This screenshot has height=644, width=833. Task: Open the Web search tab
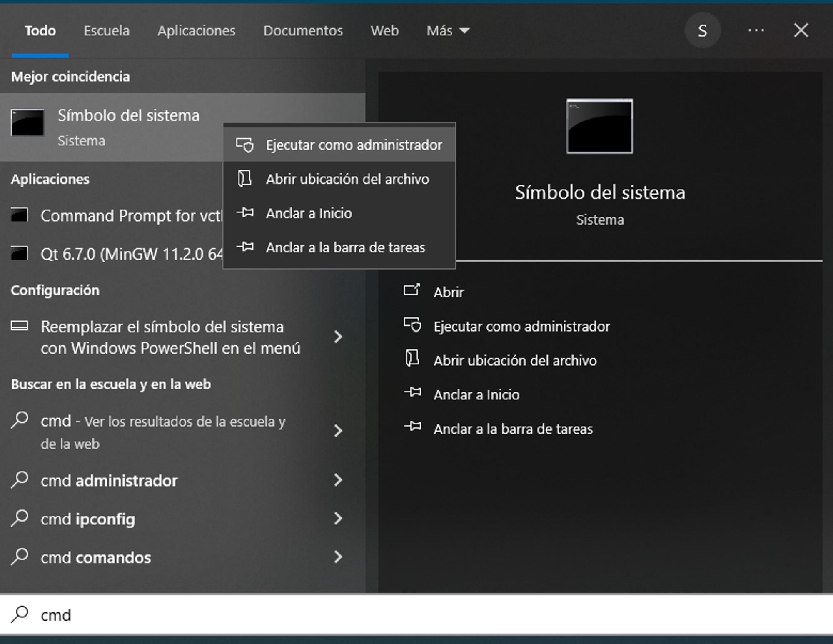click(384, 31)
